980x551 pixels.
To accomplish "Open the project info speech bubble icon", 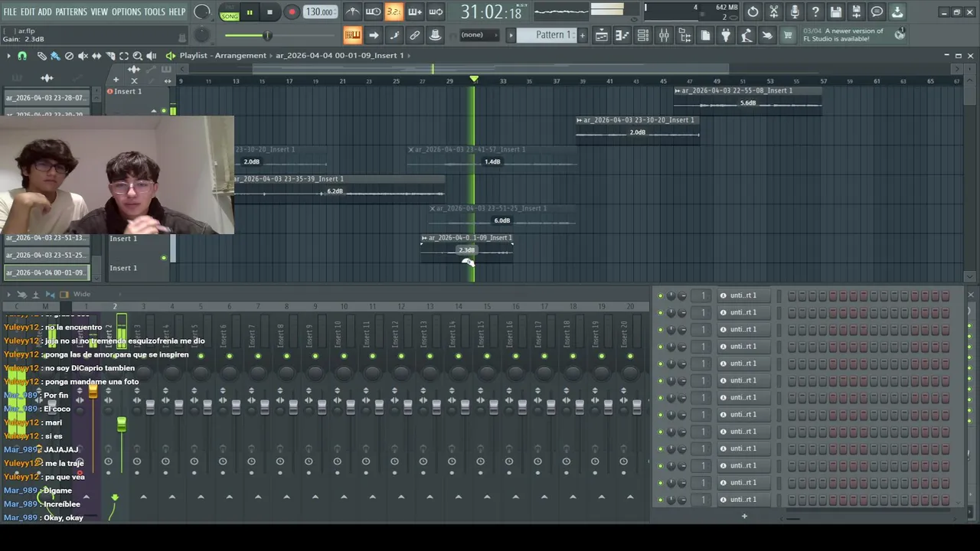I will tap(877, 11).
